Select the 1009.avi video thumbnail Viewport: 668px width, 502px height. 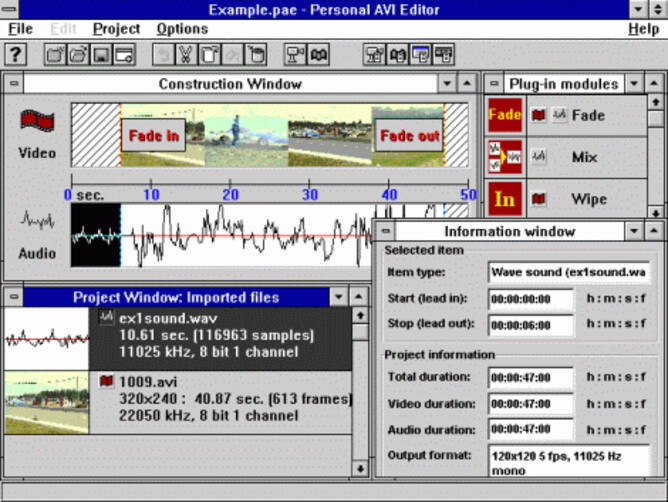pyautogui.click(x=46, y=403)
